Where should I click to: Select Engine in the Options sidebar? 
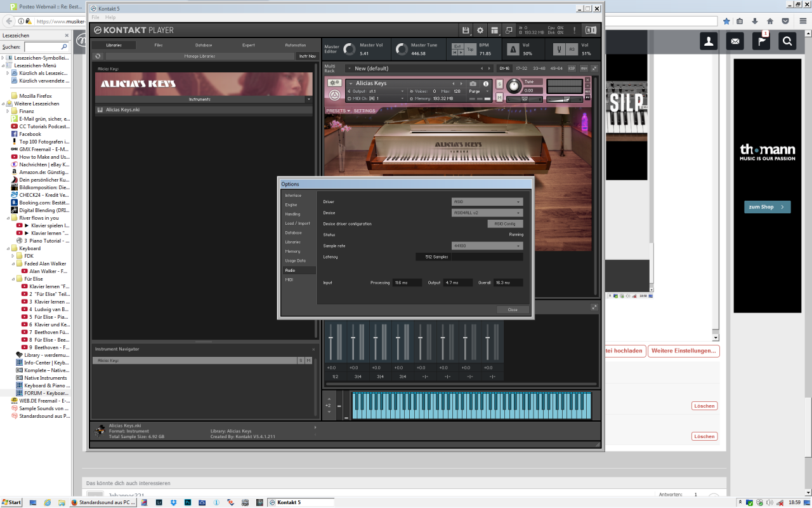click(299, 205)
